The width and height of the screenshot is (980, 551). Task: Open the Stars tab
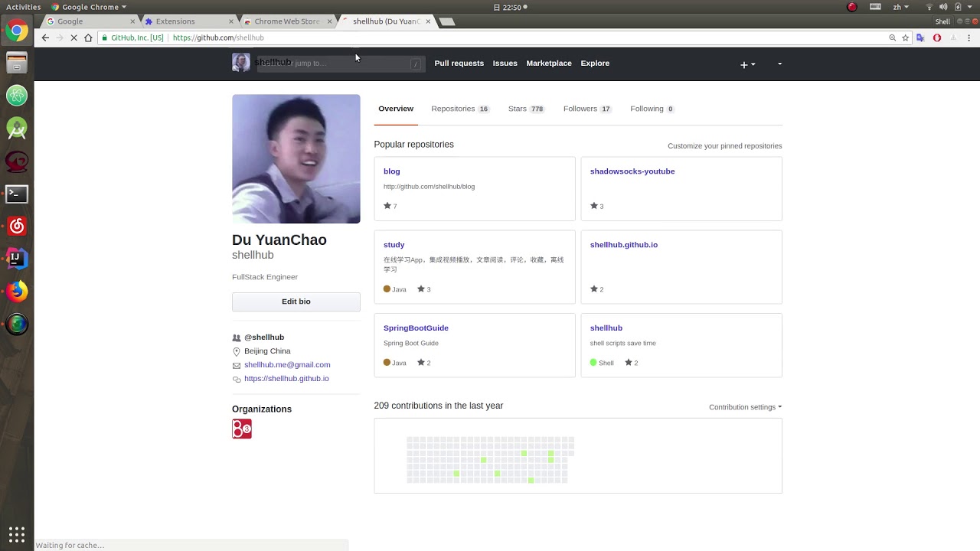(x=526, y=109)
